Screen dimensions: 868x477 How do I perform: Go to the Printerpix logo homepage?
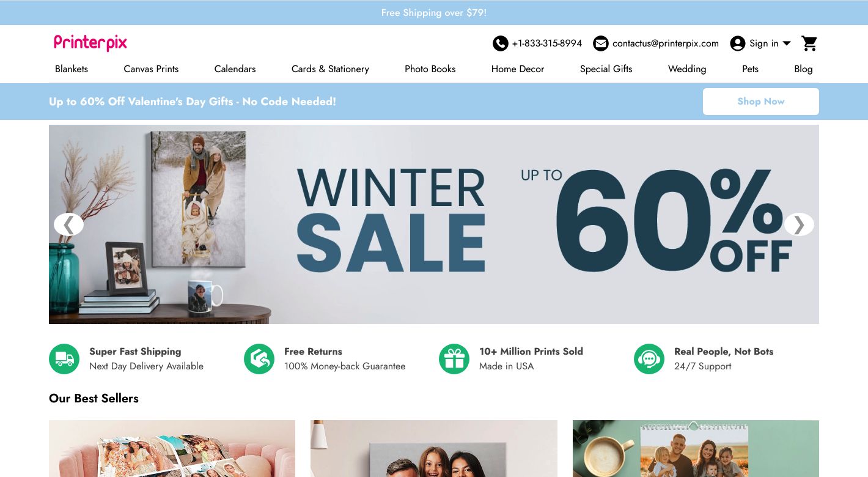(x=90, y=43)
